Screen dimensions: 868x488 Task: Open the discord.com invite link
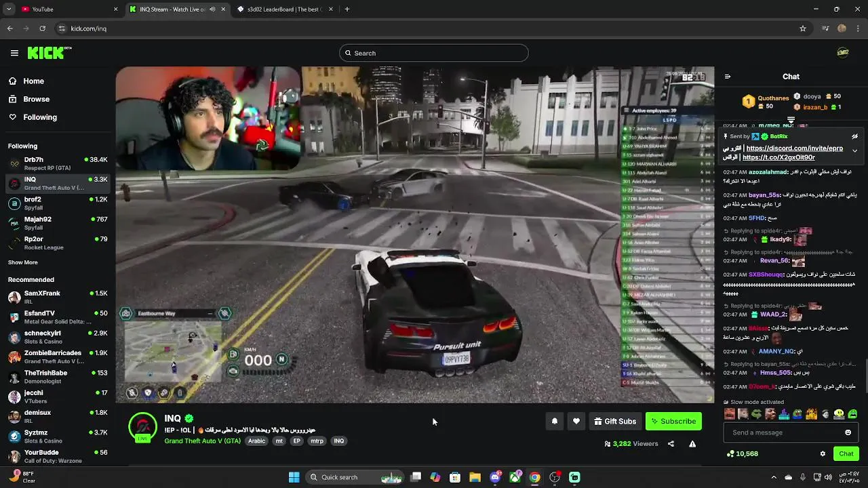pos(795,148)
